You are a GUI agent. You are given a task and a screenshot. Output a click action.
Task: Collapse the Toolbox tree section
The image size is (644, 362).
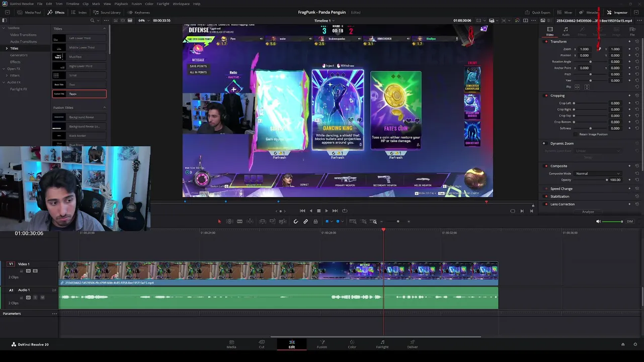point(3,28)
